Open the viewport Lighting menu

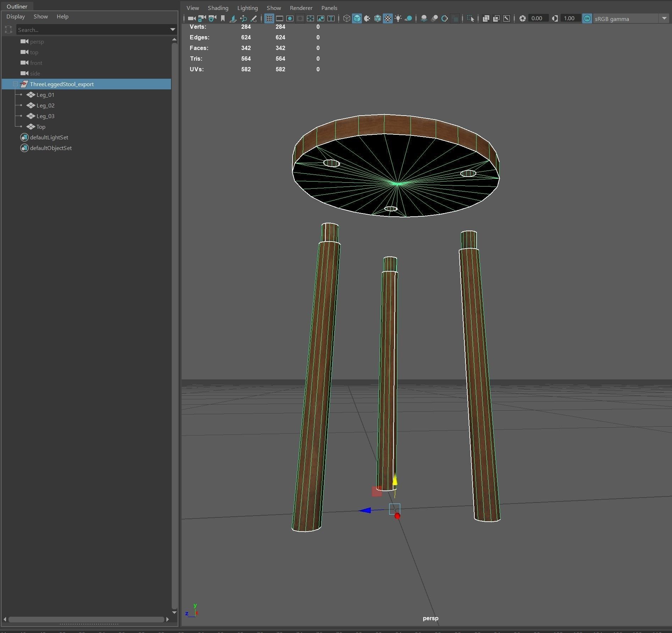coord(247,8)
